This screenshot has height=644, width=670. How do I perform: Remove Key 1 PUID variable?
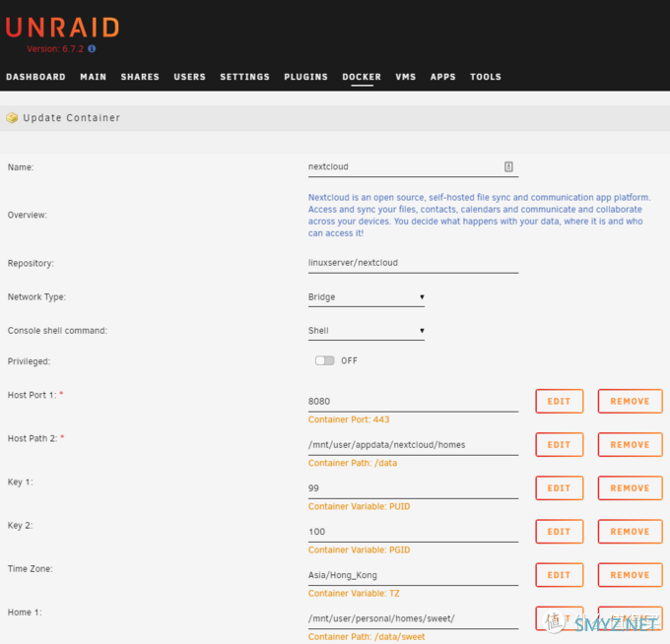(x=631, y=488)
